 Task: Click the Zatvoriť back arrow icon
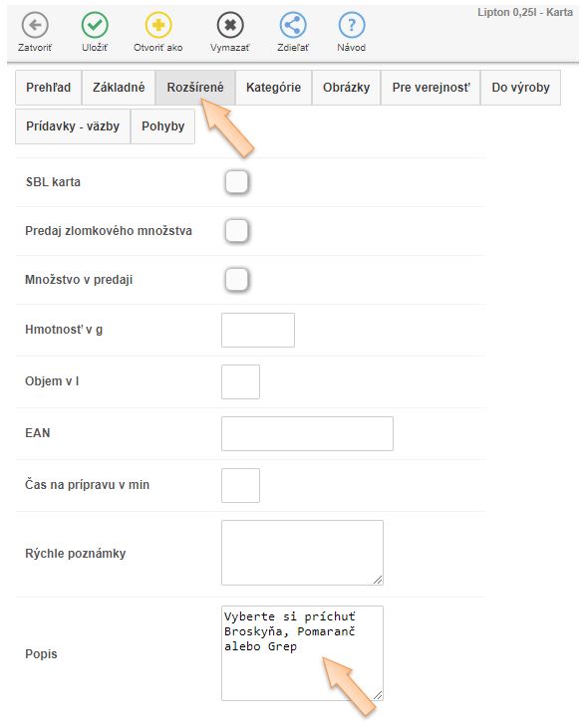point(35,25)
